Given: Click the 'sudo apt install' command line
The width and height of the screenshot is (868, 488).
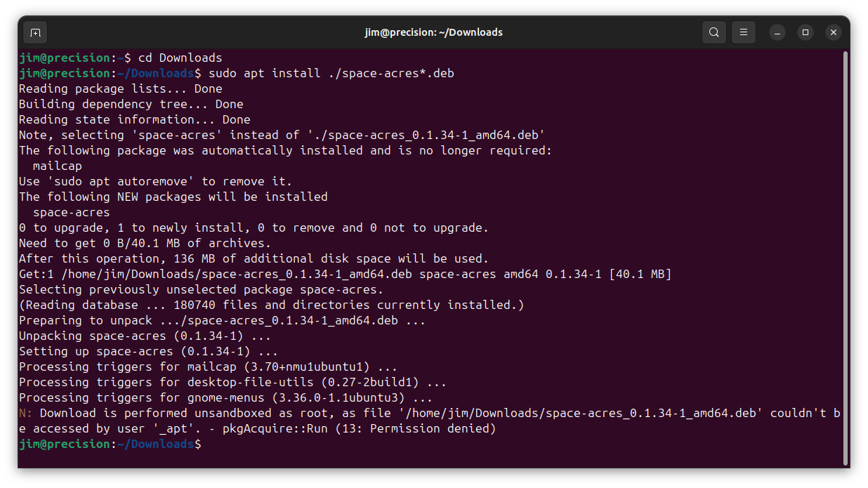Looking at the screenshot, I should (x=331, y=73).
